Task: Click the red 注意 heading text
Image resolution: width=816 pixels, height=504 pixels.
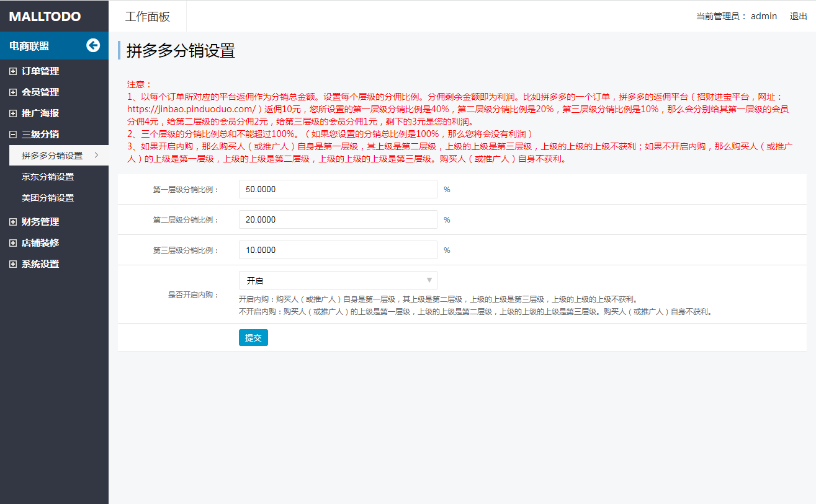Action: pos(140,84)
